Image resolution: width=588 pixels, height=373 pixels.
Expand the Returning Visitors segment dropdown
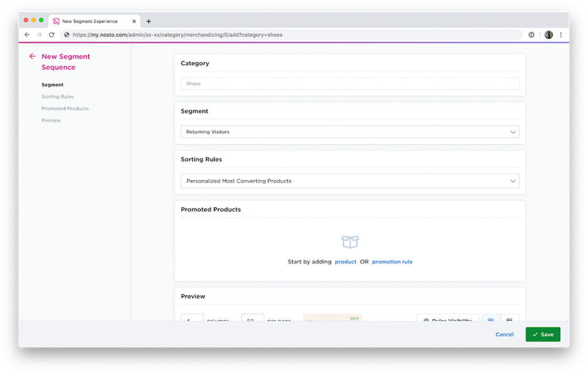[350, 132]
